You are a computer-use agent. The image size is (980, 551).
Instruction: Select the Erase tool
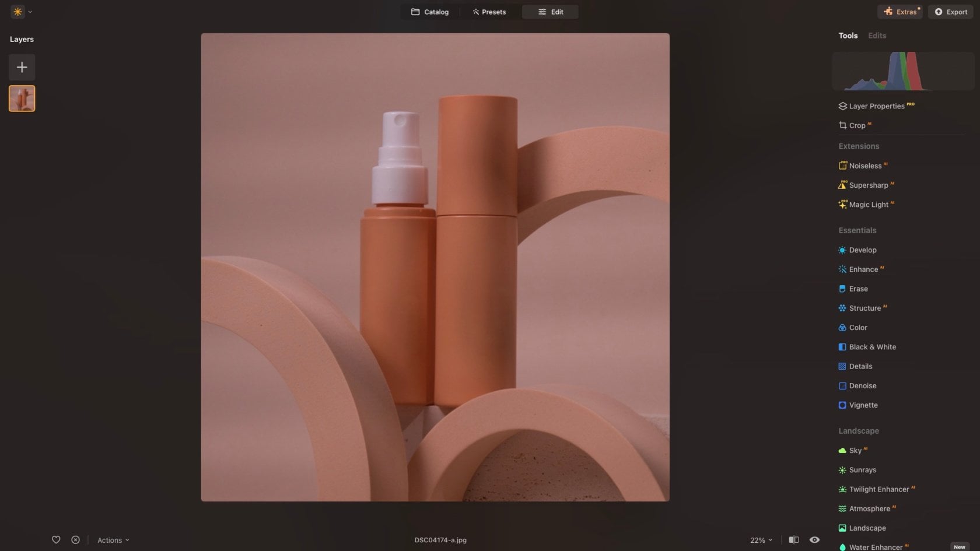point(859,289)
